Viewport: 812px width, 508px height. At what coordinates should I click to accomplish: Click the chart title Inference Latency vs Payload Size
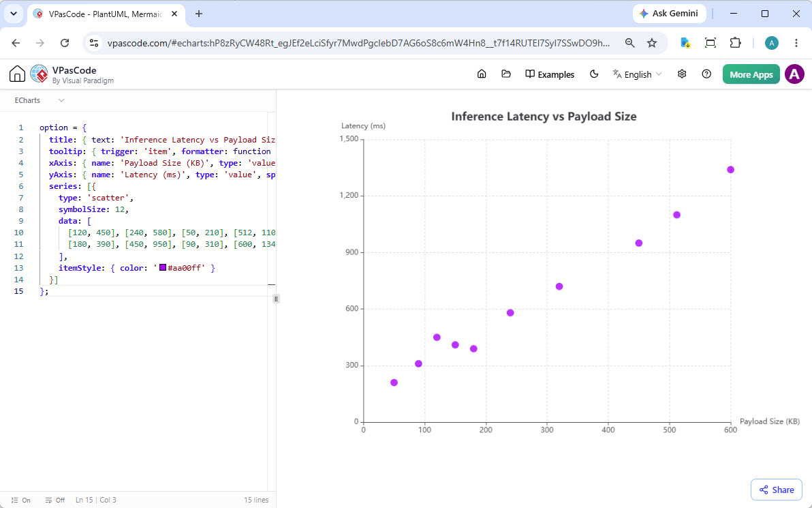[544, 117]
